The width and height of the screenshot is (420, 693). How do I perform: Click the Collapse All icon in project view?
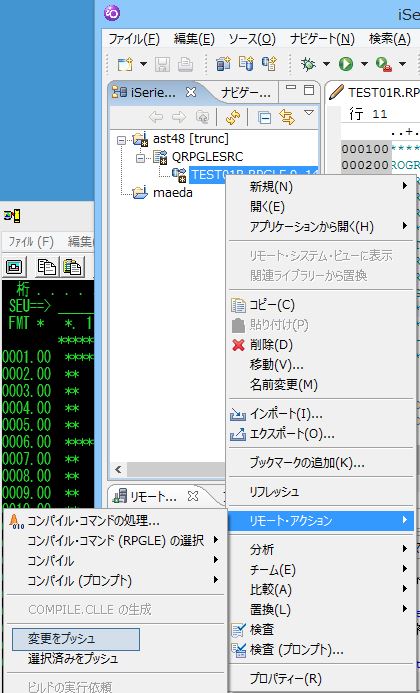click(264, 118)
